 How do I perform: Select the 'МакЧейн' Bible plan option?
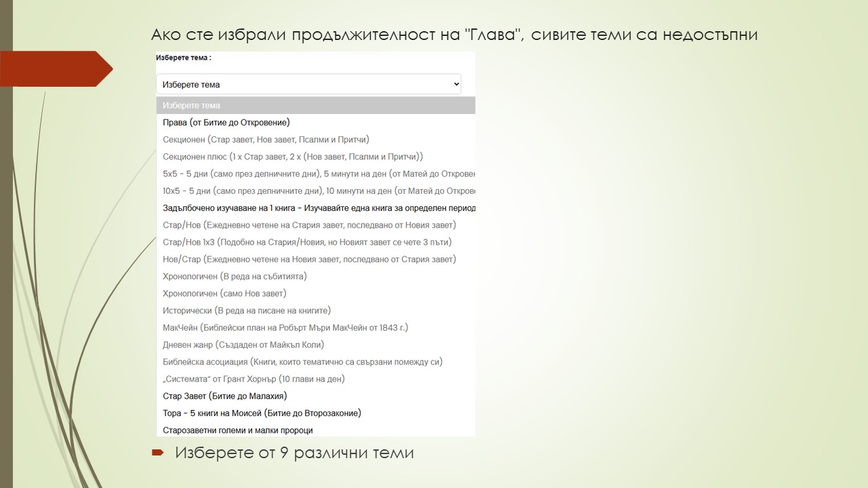(285, 327)
